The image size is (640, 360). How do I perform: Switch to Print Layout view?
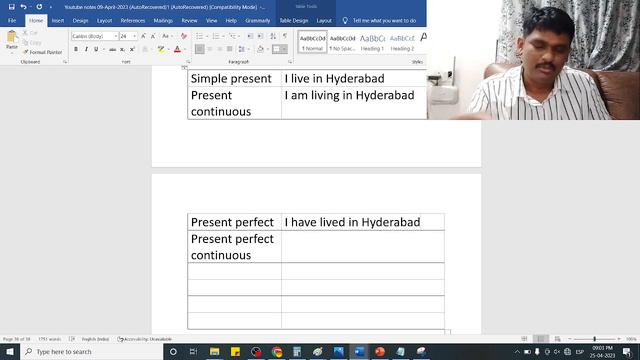point(540,339)
